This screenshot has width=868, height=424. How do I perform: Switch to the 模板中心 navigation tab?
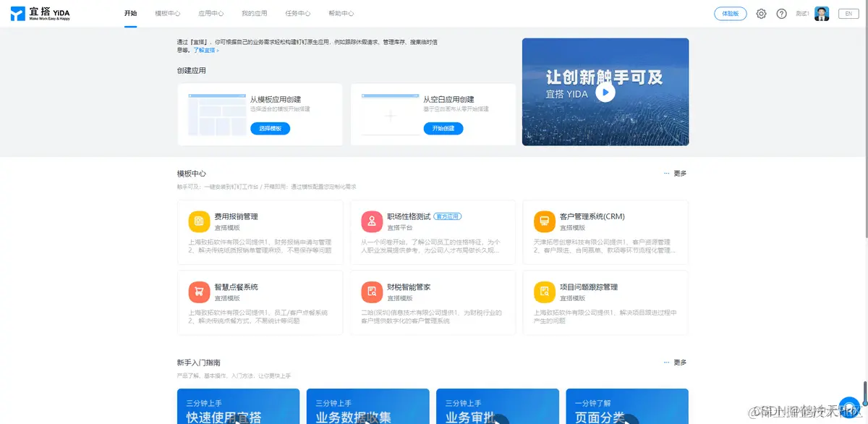click(169, 12)
